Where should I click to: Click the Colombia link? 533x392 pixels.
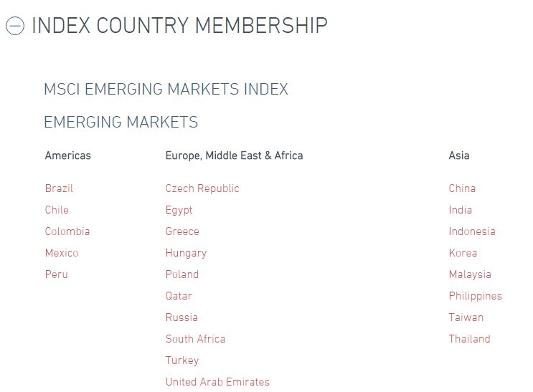[67, 231]
